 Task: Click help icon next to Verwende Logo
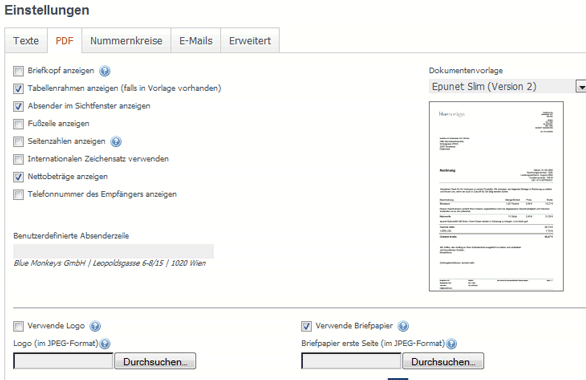pos(95,326)
